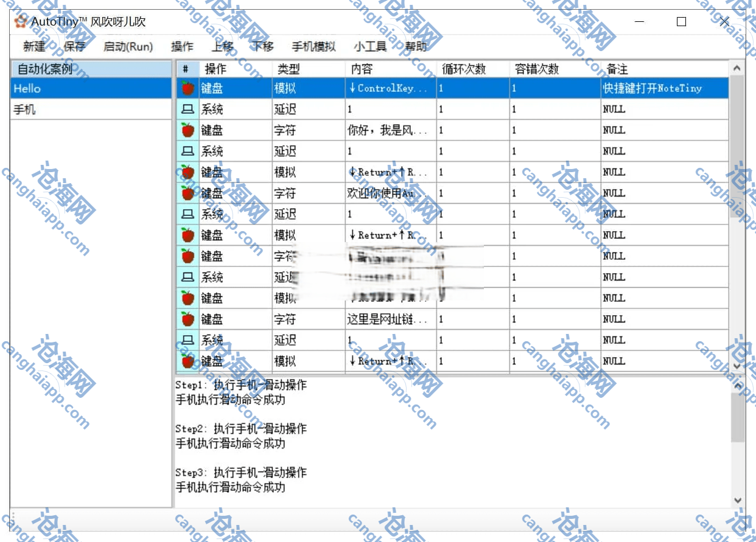Click 启动(Run) to start automation
Screen dimensions: 756x542
click(128, 46)
